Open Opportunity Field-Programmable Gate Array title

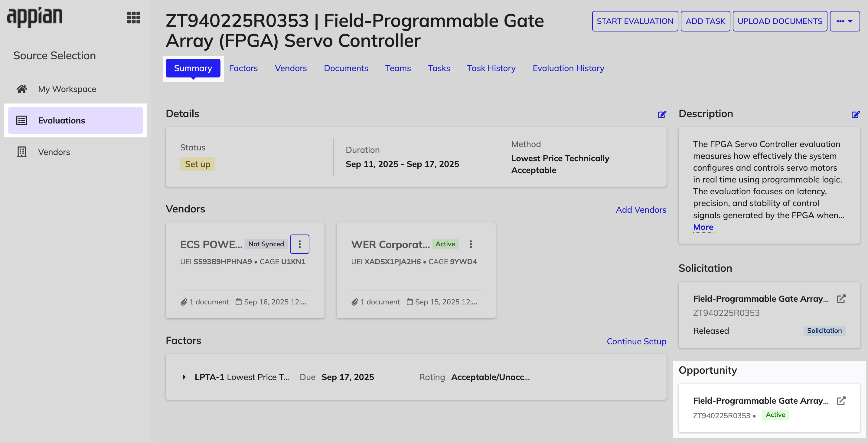[761, 401]
